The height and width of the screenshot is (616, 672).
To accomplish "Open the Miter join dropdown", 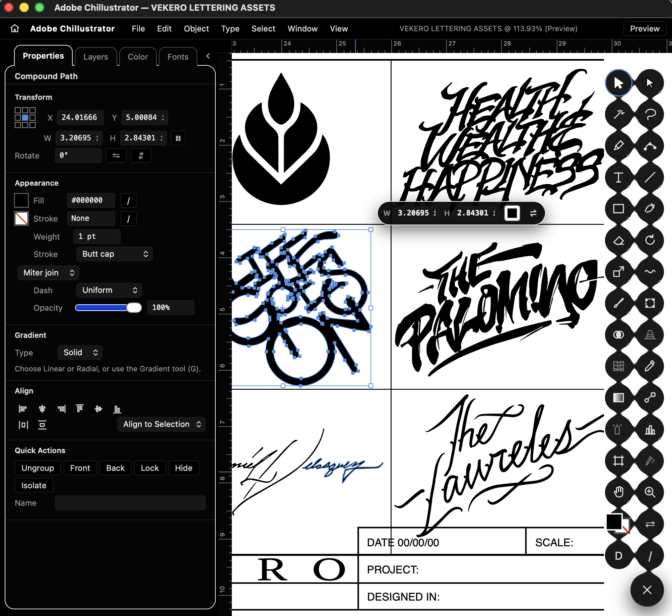I will [48, 273].
